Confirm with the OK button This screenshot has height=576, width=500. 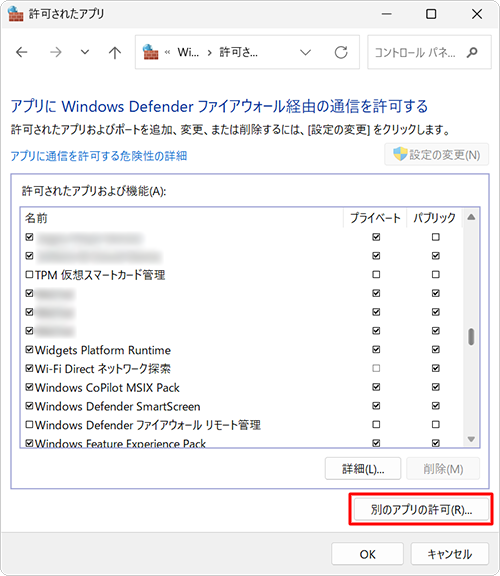pos(367,554)
